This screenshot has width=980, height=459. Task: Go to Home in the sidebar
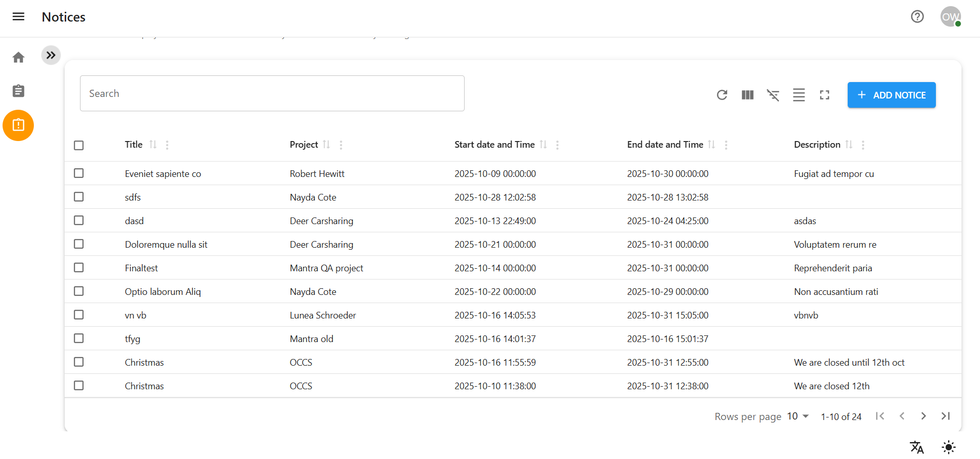coord(18,57)
